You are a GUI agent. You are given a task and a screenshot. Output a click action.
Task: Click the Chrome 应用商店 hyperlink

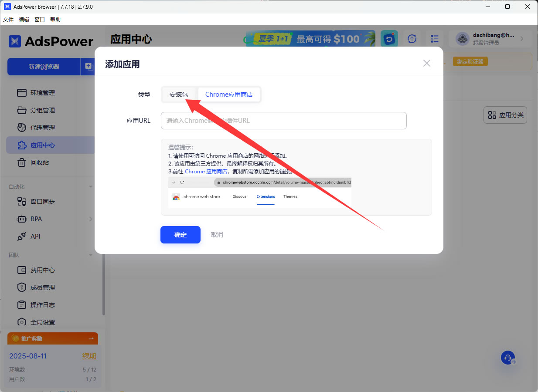coord(206,172)
